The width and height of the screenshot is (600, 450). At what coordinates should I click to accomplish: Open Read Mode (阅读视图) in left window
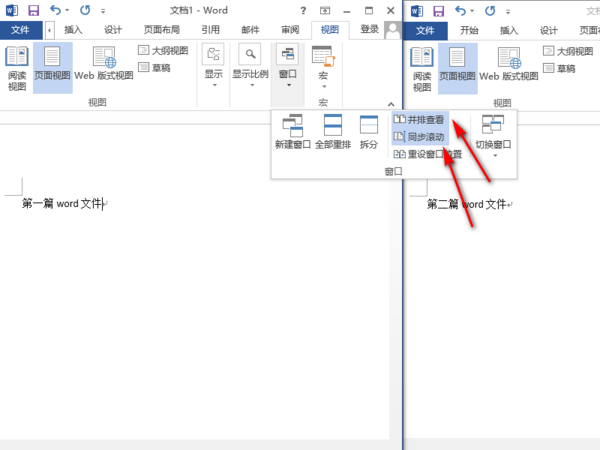tap(17, 69)
